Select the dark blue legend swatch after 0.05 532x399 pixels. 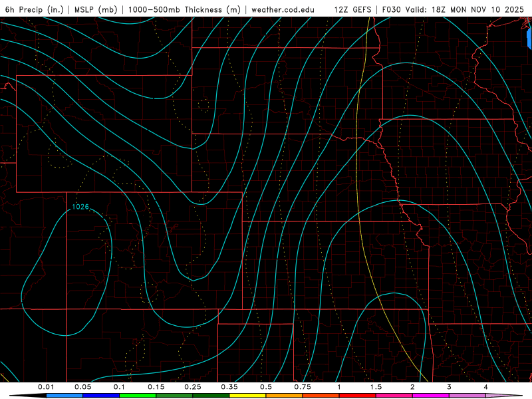[101, 396]
